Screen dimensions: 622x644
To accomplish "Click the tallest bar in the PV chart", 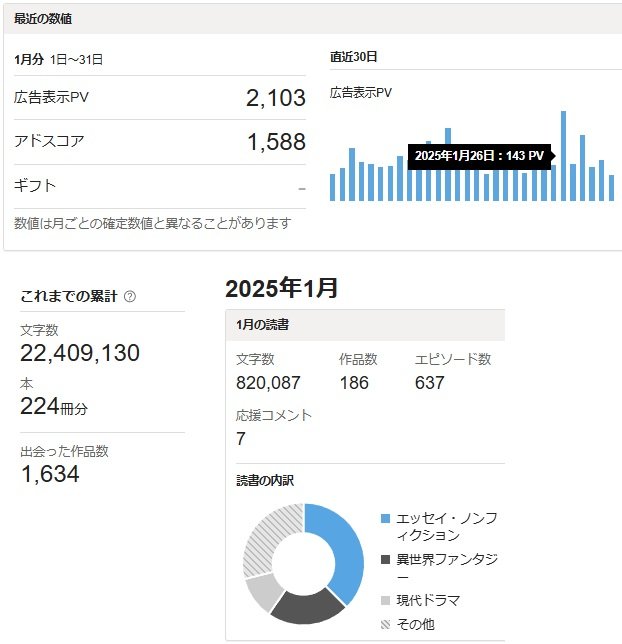I will click(x=564, y=156).
